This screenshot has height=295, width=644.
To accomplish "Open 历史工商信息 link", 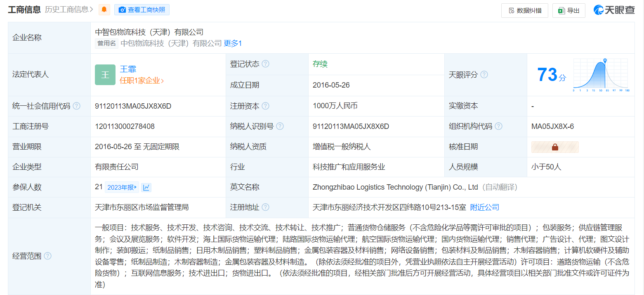I will click(x=69, y=10).
